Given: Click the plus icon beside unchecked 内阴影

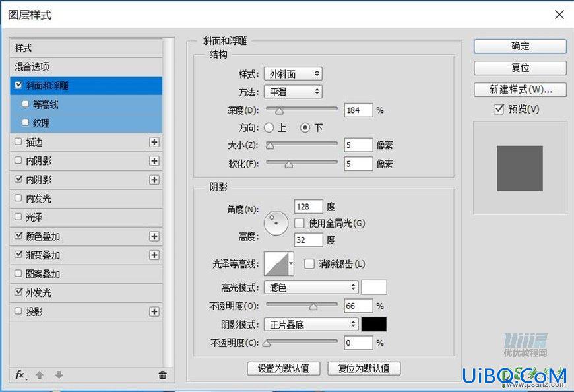Looking at the screenshot, I should (x=154, y=160).
